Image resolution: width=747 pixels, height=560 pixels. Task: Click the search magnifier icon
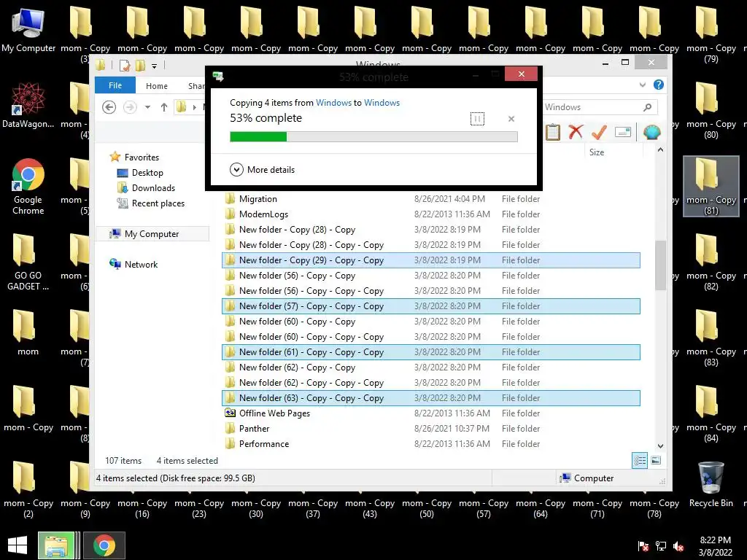point(648,107)
